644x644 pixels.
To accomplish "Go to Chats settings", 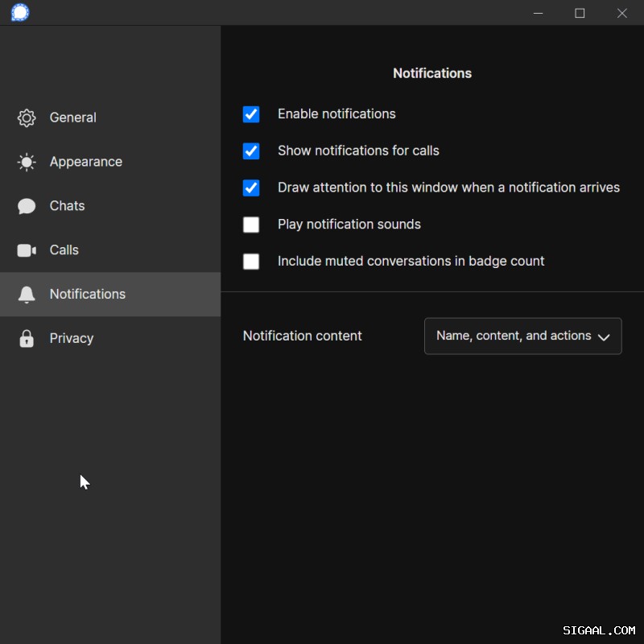I will click(x=67, y=206).
